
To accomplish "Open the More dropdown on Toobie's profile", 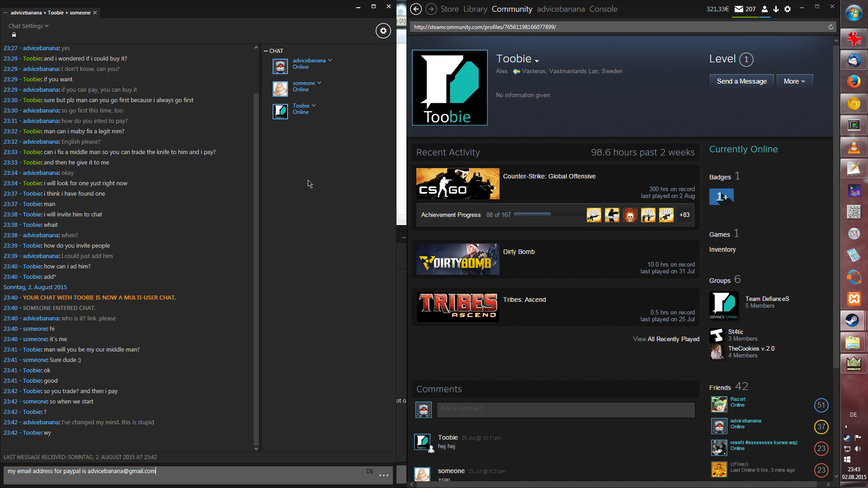I will coord(794,81).
